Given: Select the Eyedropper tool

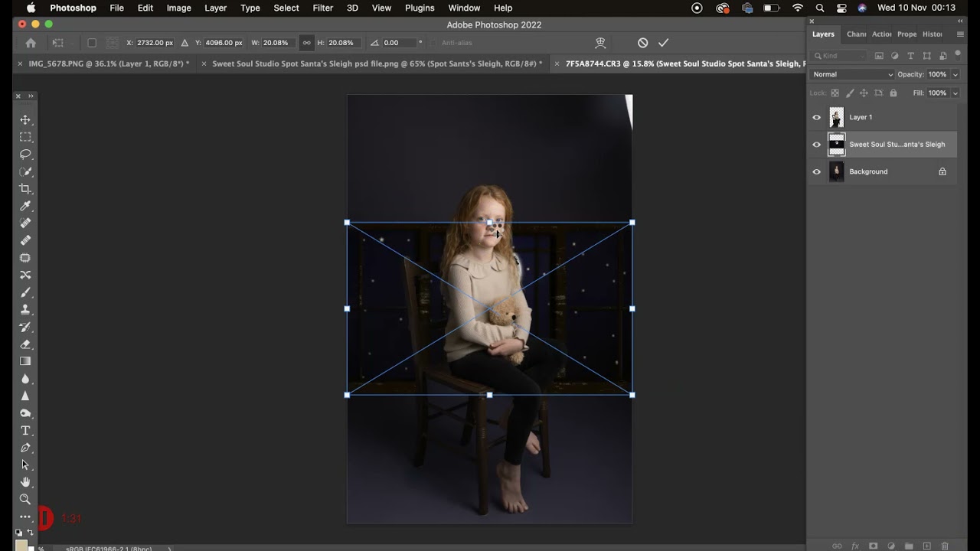Looking at the screenshot, I should 25,206.
